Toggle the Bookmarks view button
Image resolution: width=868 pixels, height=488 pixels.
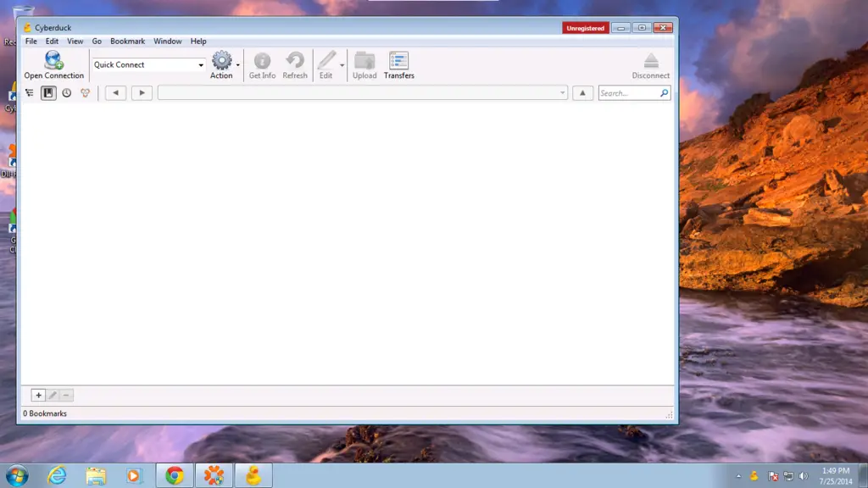tap(48, 93)
